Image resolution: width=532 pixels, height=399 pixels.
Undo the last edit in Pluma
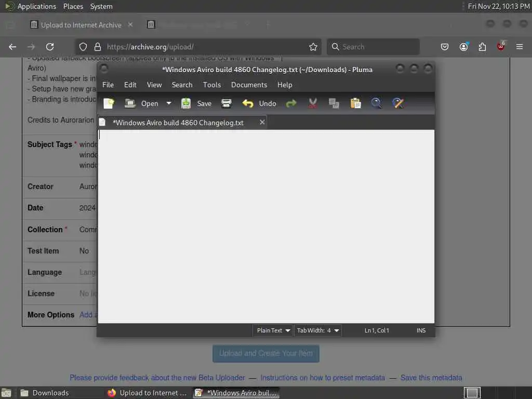[259, 103]
